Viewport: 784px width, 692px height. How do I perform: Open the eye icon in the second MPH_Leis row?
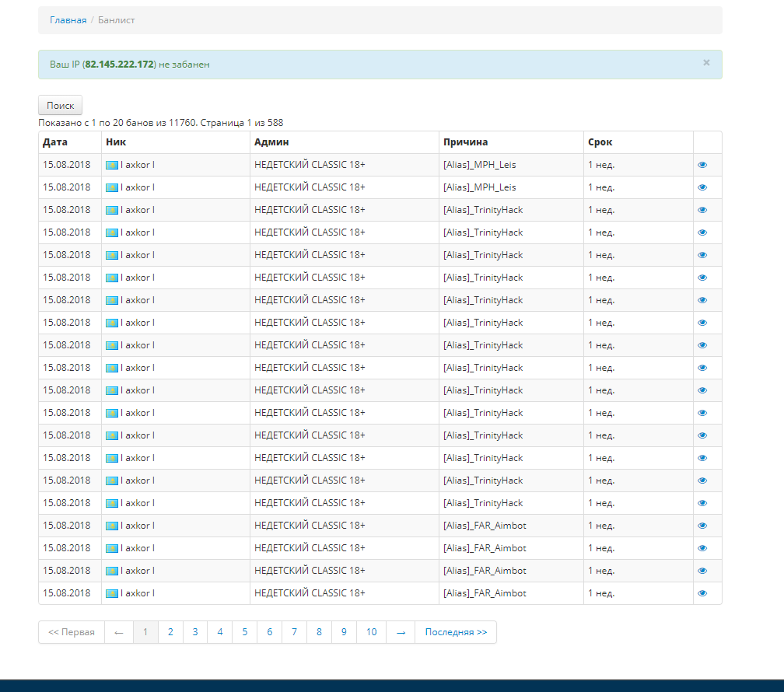pyautogui.click(x=702, y=187)
